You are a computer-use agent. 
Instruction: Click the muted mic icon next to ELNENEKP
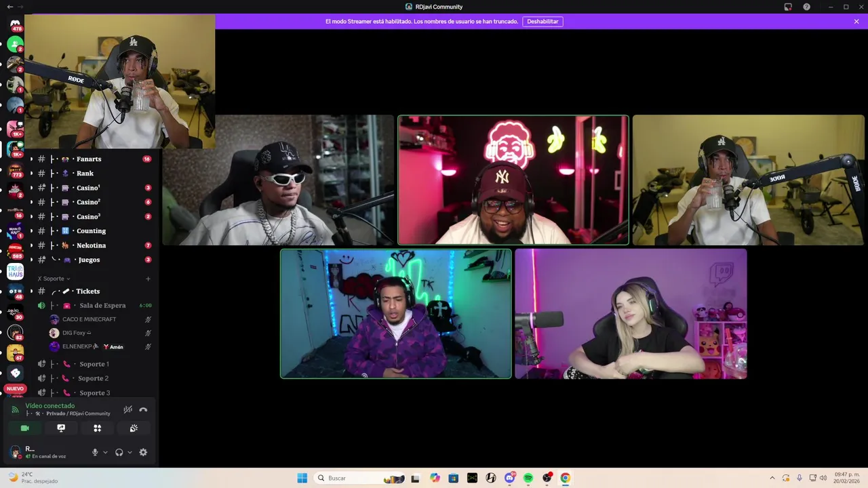point(148,346)
